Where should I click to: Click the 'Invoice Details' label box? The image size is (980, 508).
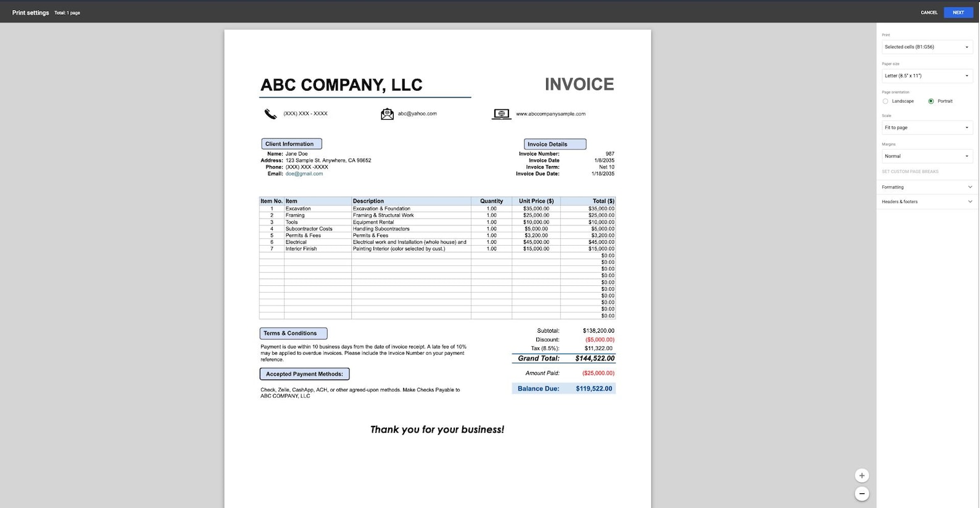[555, 144]
